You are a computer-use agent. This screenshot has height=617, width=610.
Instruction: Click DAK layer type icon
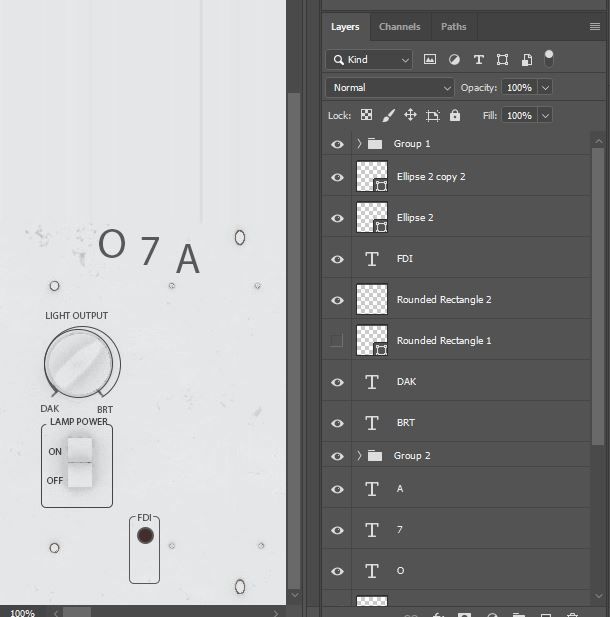coord(372,382)
